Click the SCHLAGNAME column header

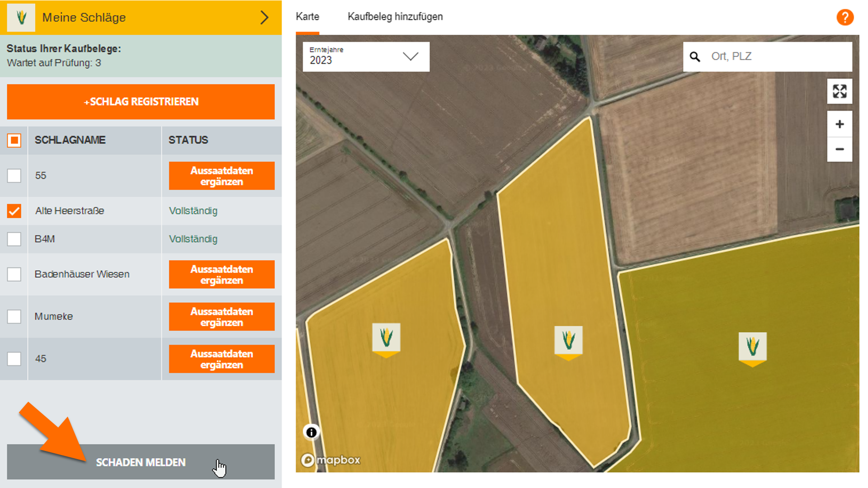point(70,140)
